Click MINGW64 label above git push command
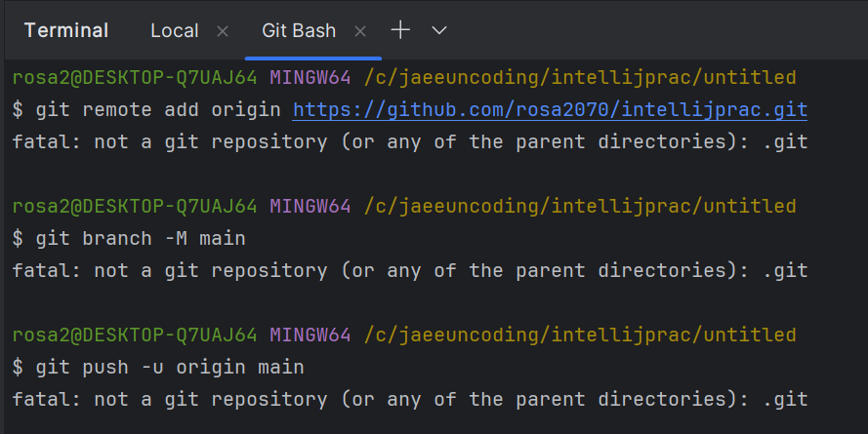 (x=310, y=335)
